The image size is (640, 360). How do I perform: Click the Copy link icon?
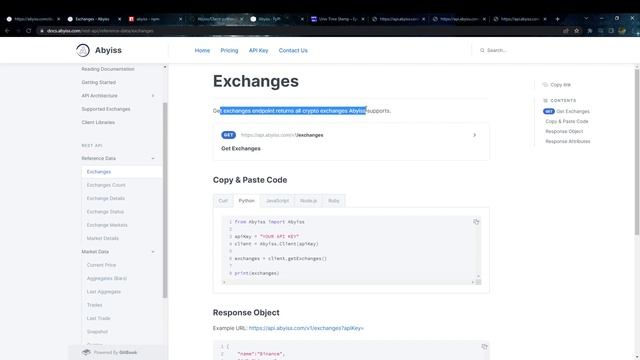click(545, 84)
